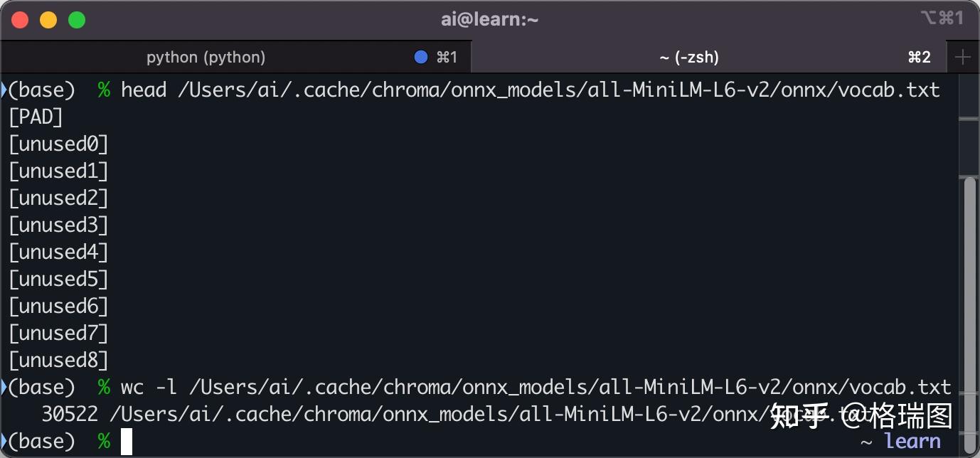Click the ⌥⌘1 window number indicator

(942, 18)
